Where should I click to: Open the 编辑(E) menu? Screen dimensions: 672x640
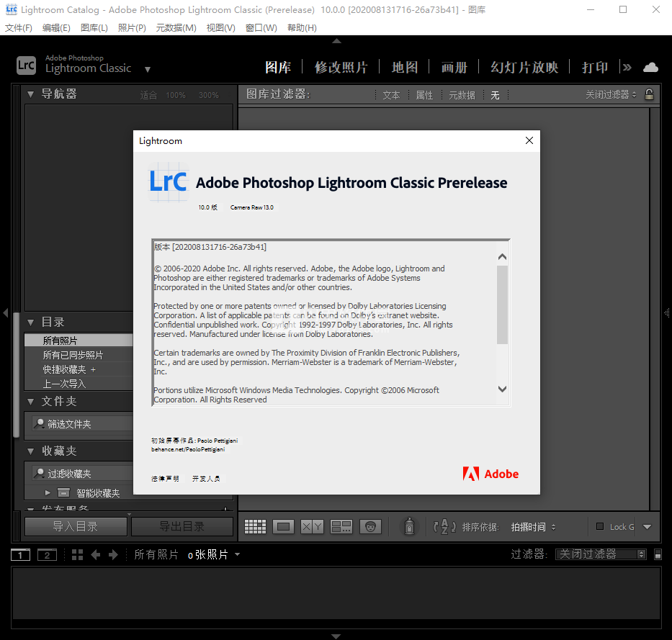pyautogui.click(x=56, y=28)
